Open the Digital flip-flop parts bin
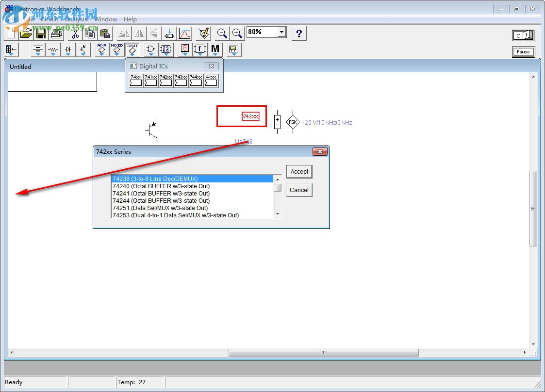545x392 pixels. [166, 49]
